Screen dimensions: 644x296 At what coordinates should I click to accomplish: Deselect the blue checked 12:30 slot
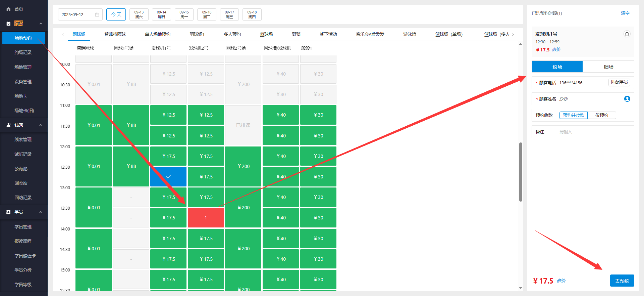(168, 177)
